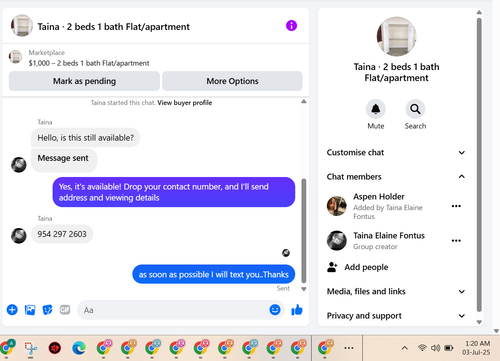This screenshot has width=500, height=361.
Task: Click the large listing photo in info panel
Action: pos(396,37)
